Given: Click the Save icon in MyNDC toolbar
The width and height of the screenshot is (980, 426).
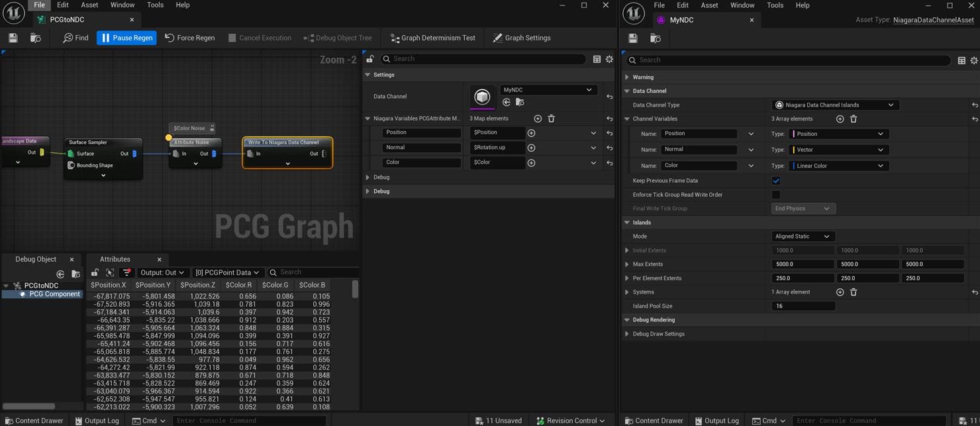Looking at the screenshot, I should coord(632,38).
